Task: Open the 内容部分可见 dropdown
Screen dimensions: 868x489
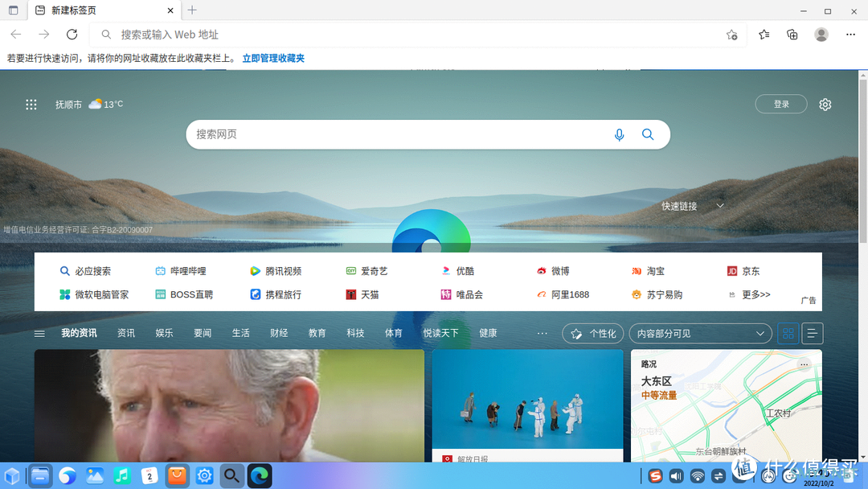Action: (x=700, y=334)
